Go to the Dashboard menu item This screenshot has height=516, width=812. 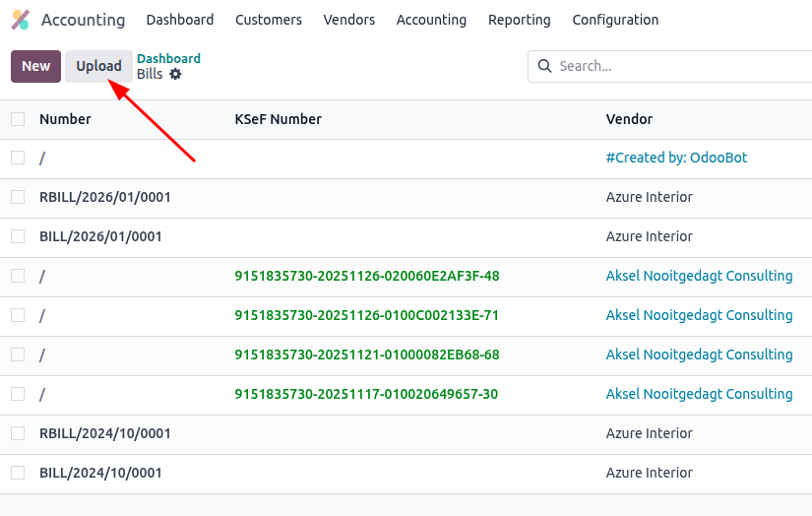[x=179, y=20]
